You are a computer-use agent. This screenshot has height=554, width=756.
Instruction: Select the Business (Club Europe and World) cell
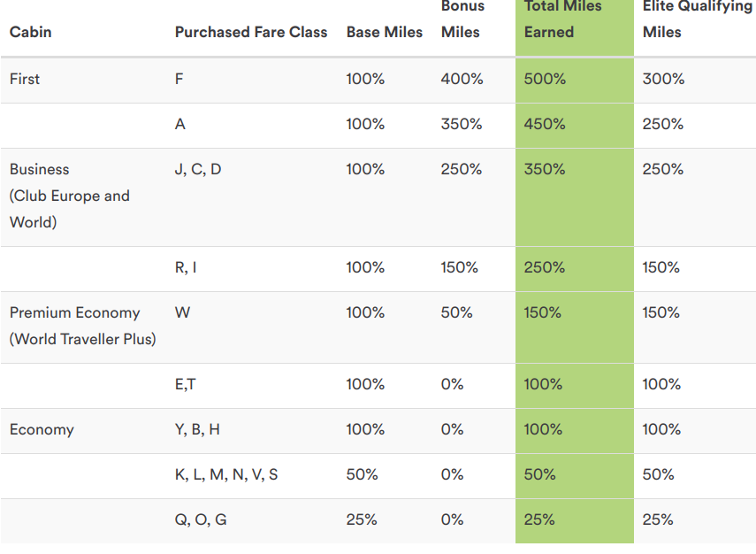[69, 196]
